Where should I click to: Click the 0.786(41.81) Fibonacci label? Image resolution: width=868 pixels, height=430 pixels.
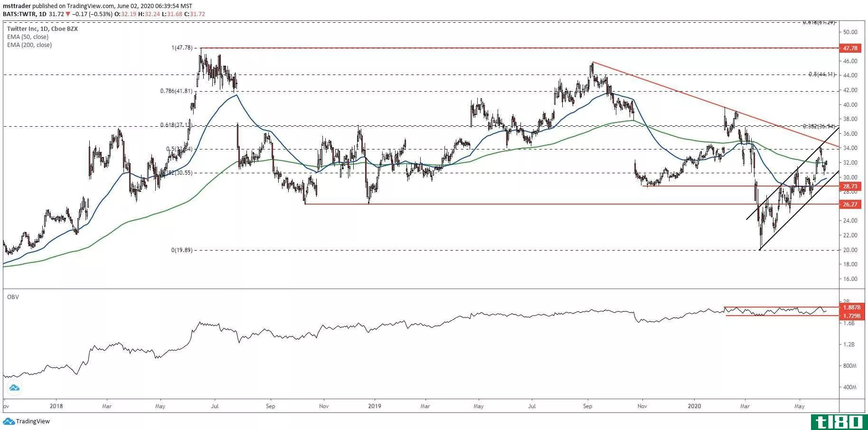[x=176, y=91]
